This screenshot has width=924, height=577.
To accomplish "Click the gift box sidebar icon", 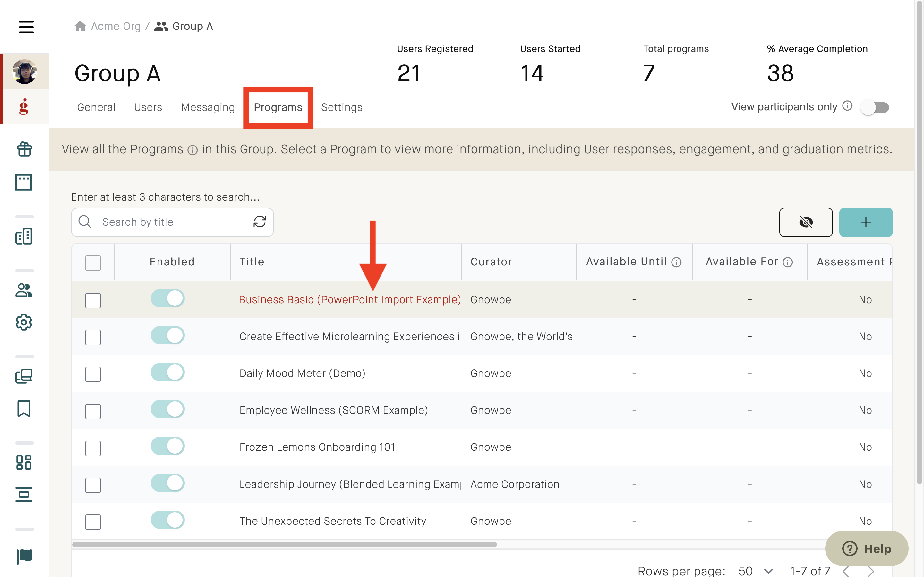I will pyautogui.click(x=24, y=149).
